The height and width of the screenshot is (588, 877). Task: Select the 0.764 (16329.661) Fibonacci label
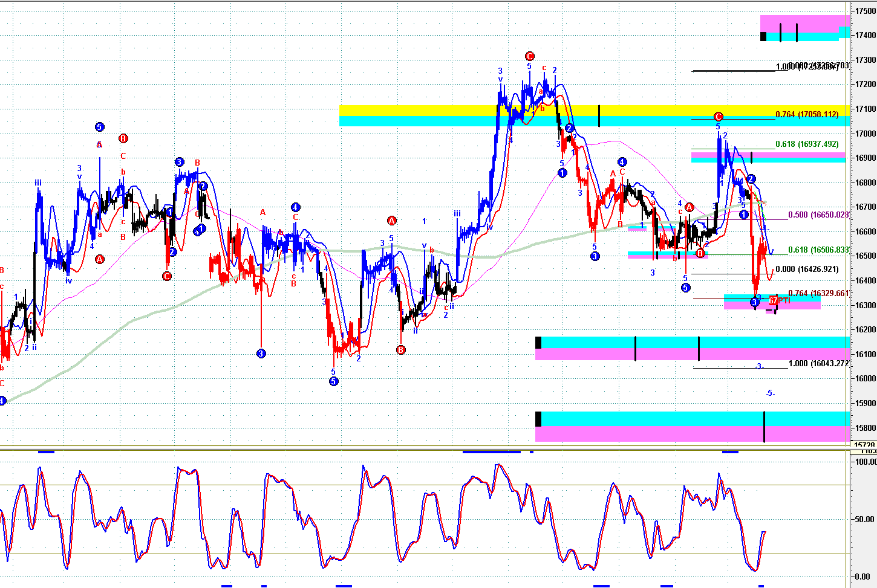point(819,293)
